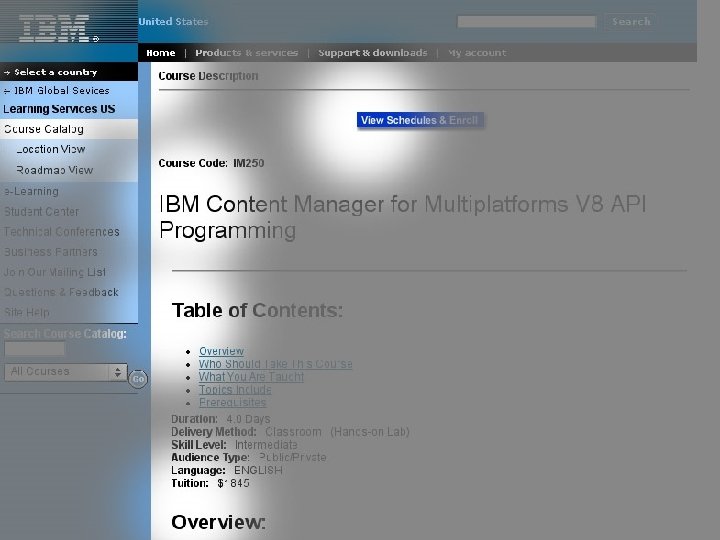Open the All Courses dropdown
The width and height of the screenshot is (720, 540).
pyautogui.click(x=66, y=372)
